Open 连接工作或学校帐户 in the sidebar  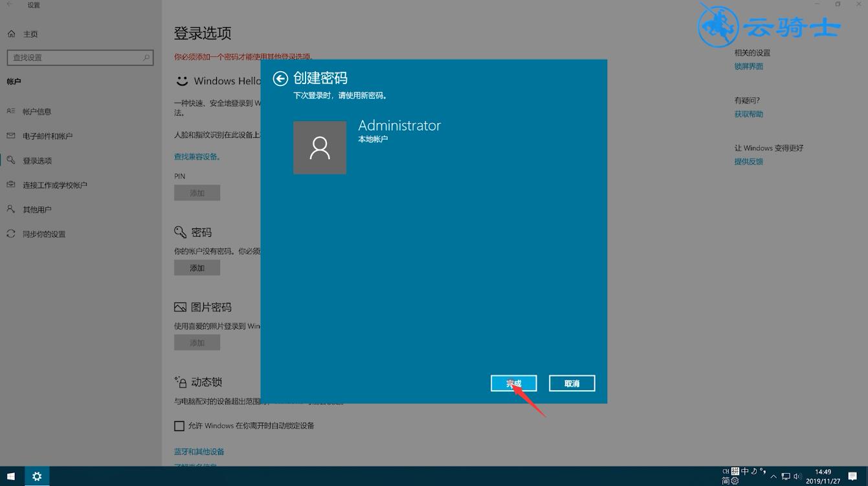(55, 185)
